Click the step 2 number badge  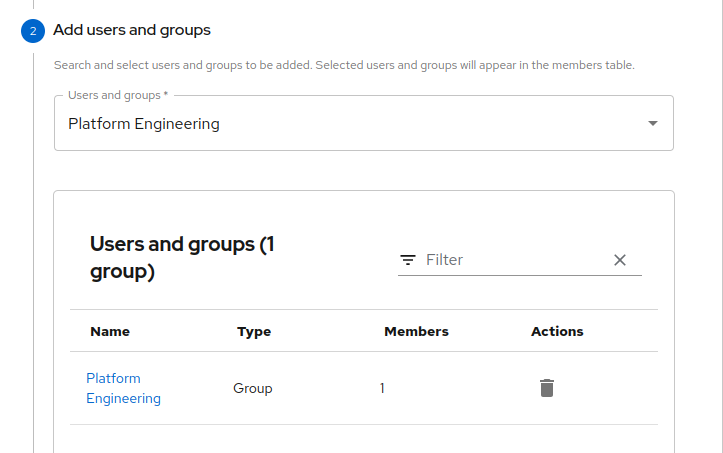[33, 31]
